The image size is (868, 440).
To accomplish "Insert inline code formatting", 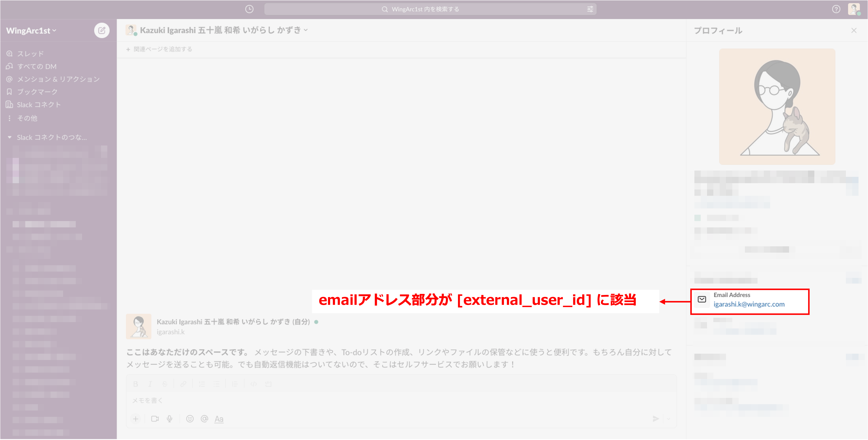I will click(x=254, y=384).
